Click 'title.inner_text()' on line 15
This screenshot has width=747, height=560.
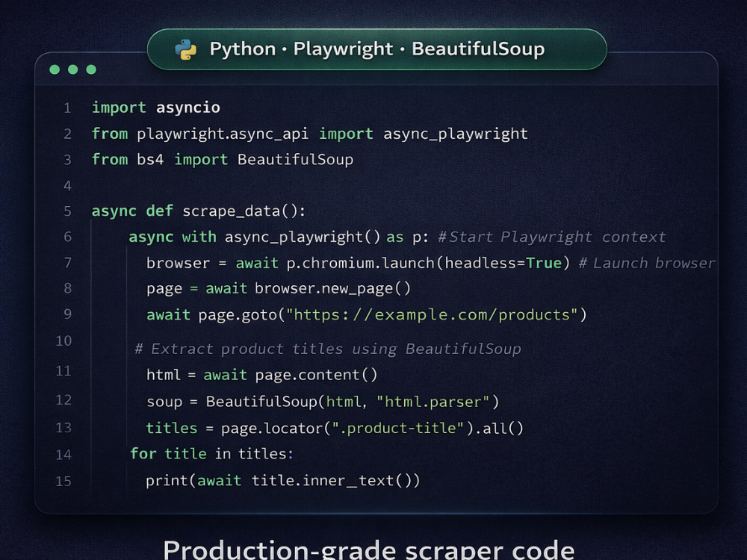click(331, 480)
